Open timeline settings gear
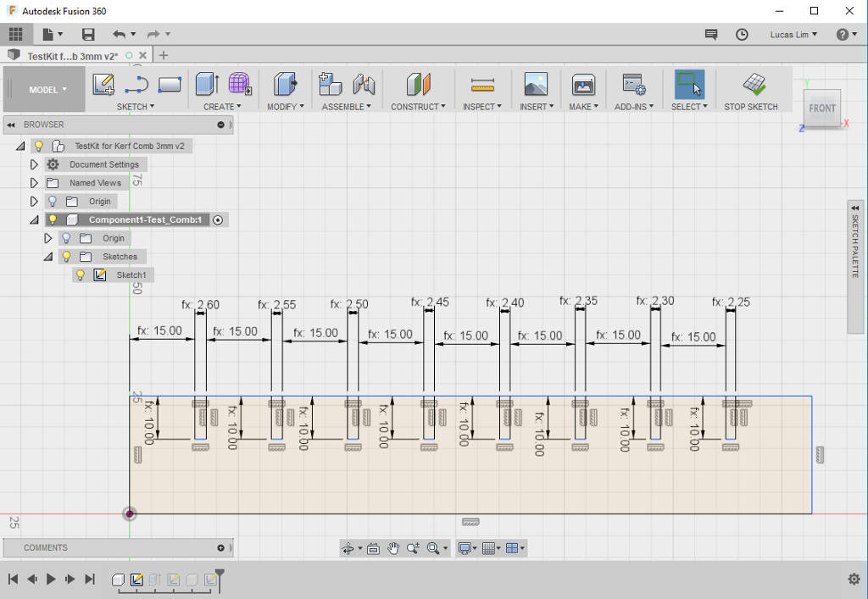The image size is (868, 599). (854, 579)
